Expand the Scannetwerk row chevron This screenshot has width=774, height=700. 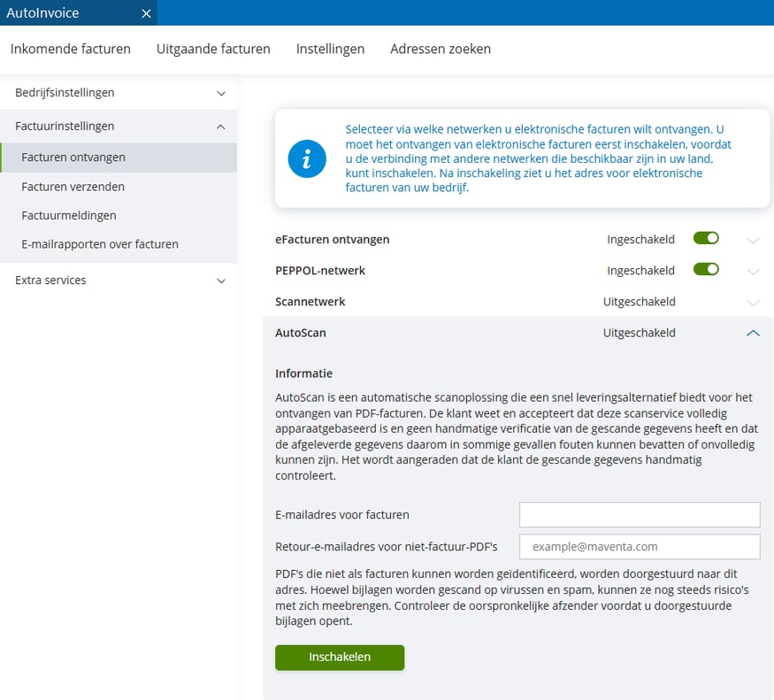coord(753,303)
